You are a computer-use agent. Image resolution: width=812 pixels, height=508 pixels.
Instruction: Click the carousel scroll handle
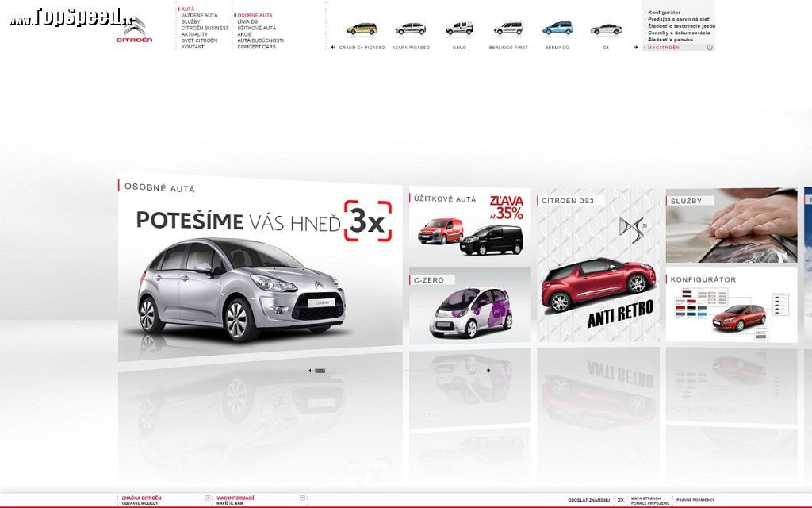[320, 371]
